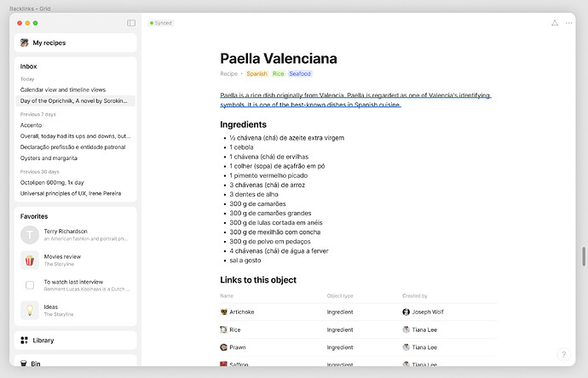Viewport: 588px width, 378px height.
Task: Click the My recipes space icon
Action: coord(25,43)
